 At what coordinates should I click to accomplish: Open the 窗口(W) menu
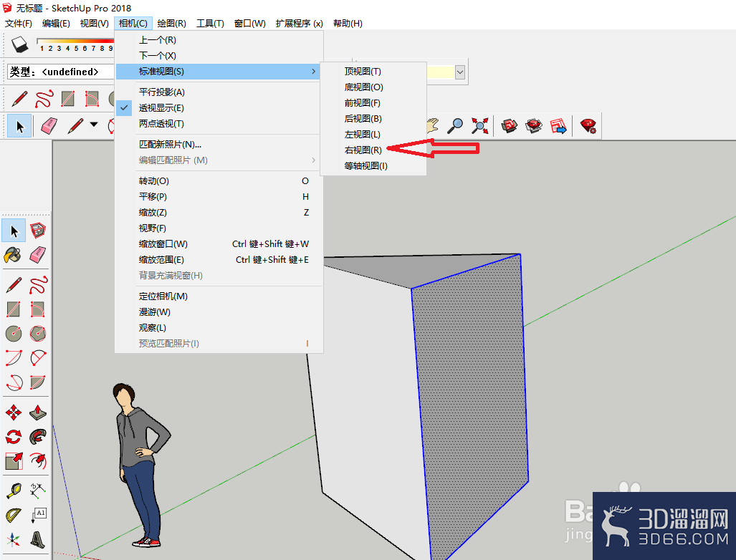point(249,23)
